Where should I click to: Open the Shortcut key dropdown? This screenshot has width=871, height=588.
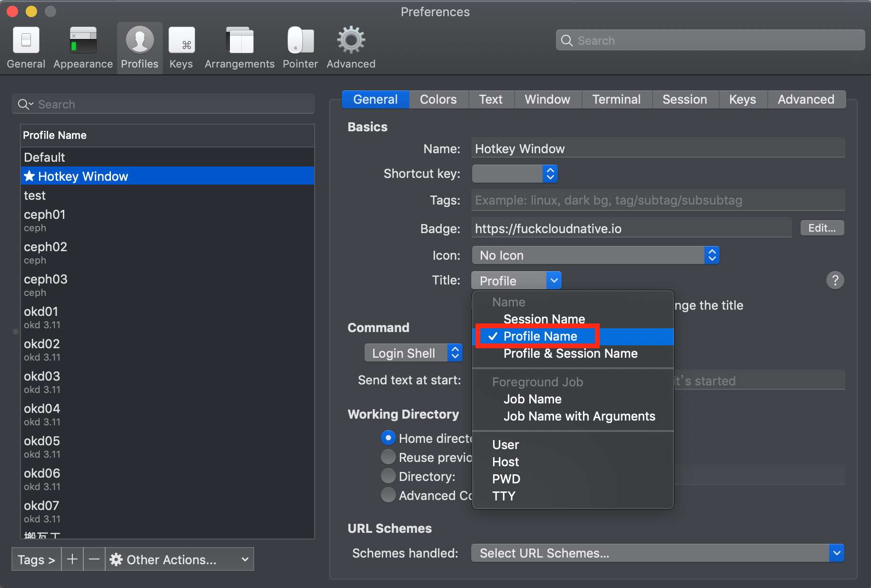[x=515, y=174]
